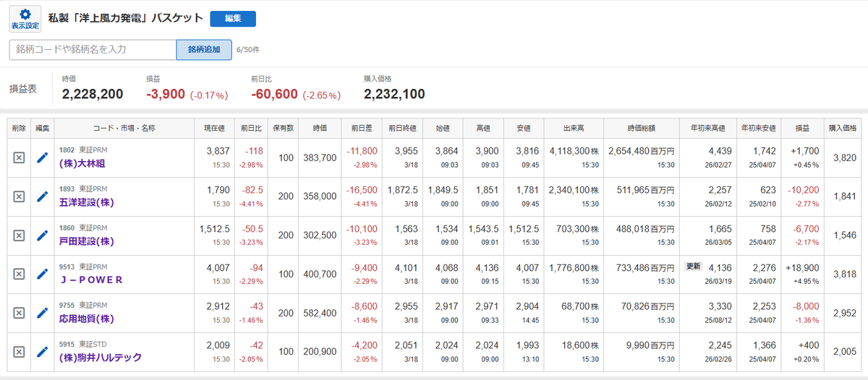Click 戸田建設 year high 1,665

click(x=720, y=228)
